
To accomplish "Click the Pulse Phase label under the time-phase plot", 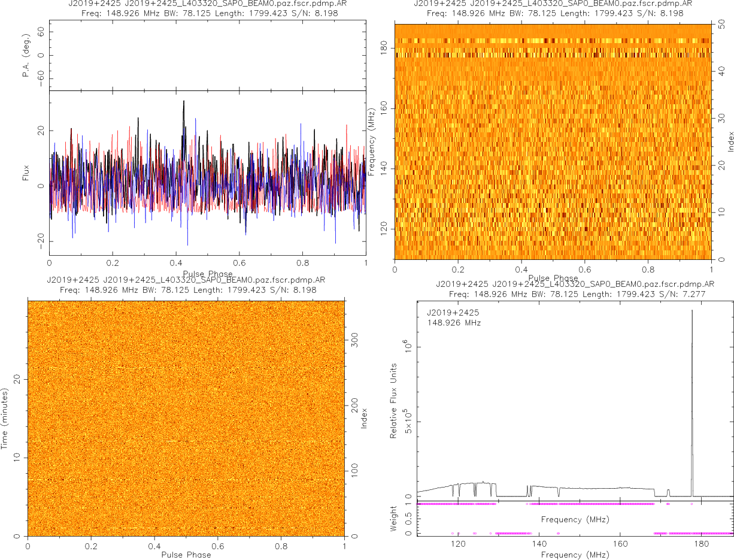I will coord(186,555).
